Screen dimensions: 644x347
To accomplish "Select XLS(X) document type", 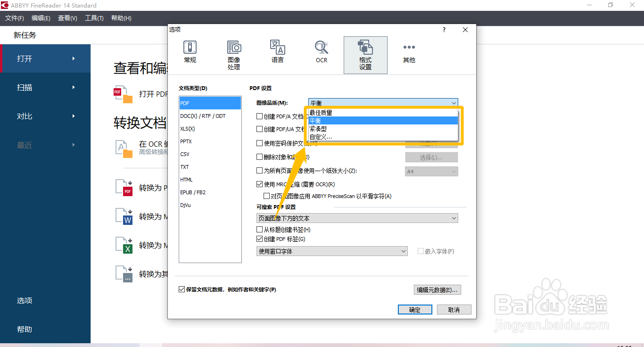I will [210, 129].
